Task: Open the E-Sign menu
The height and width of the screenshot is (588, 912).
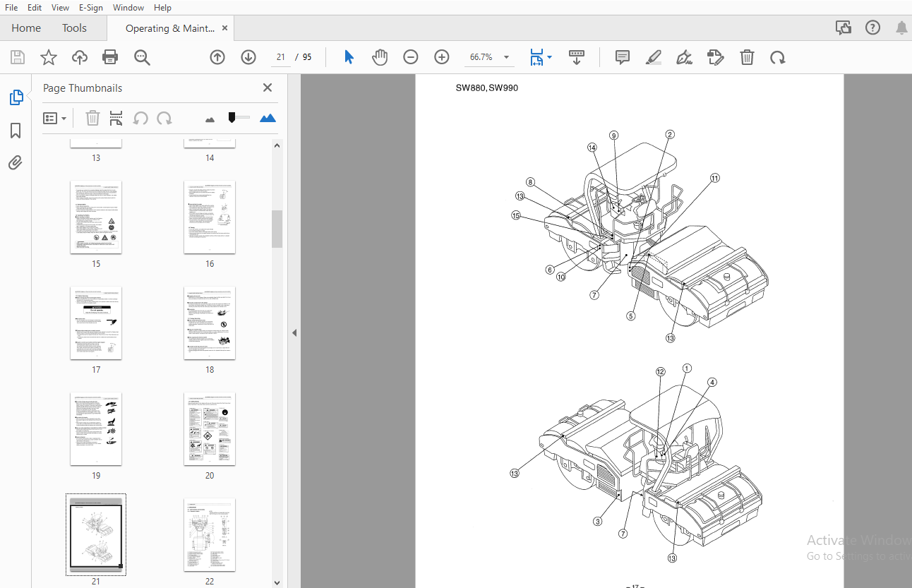Action: pos(91,8)
